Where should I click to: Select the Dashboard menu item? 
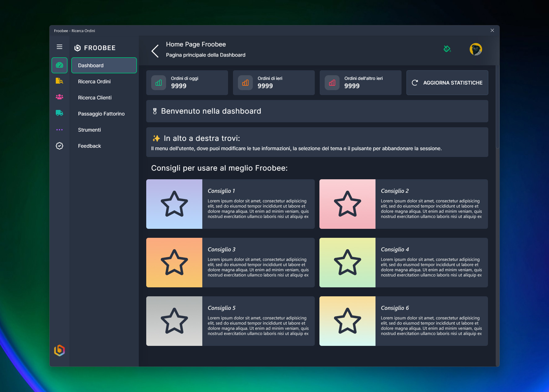(x=104, y=65)
